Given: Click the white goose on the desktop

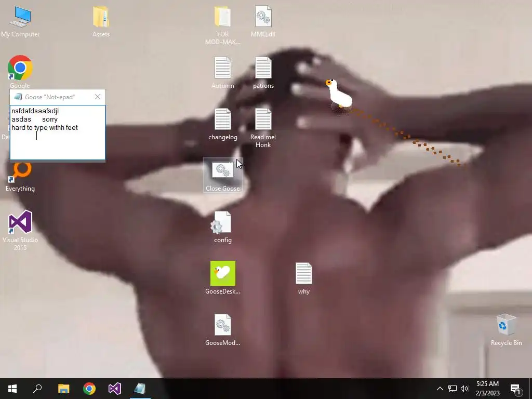Looking at the screenshot, I should click(339, 95).
